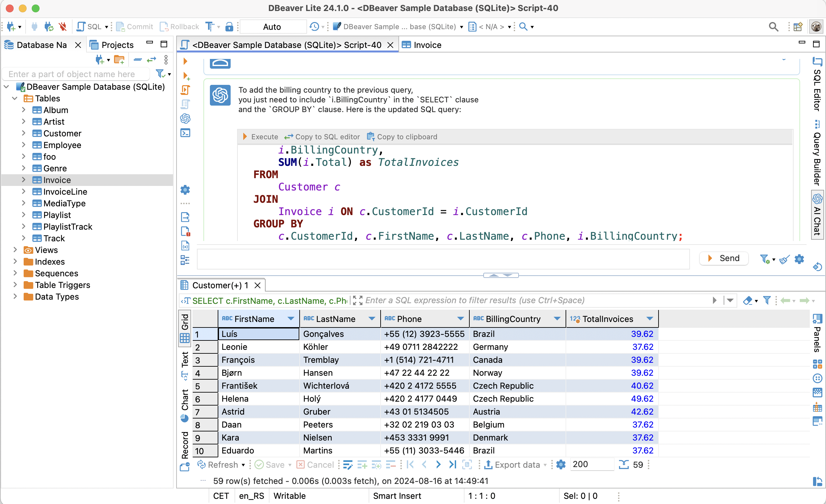Toggle the Auto commit mode field
The width and height of the screenshot is (826, 504).
(x=272, y=27)
